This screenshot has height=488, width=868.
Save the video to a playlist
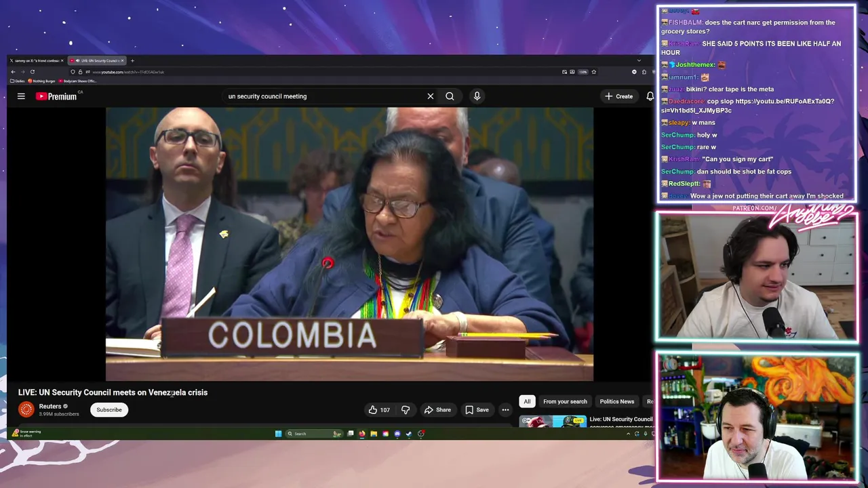[x=477, y=409]
